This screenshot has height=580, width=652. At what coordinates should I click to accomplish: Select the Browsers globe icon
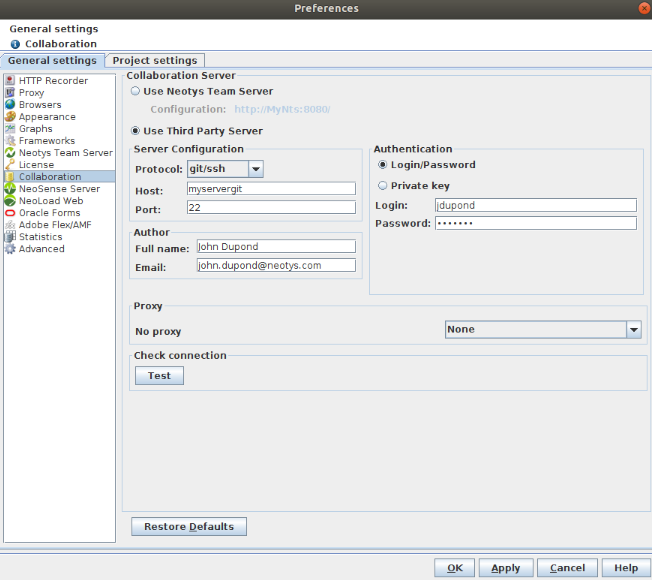[10, 105]
